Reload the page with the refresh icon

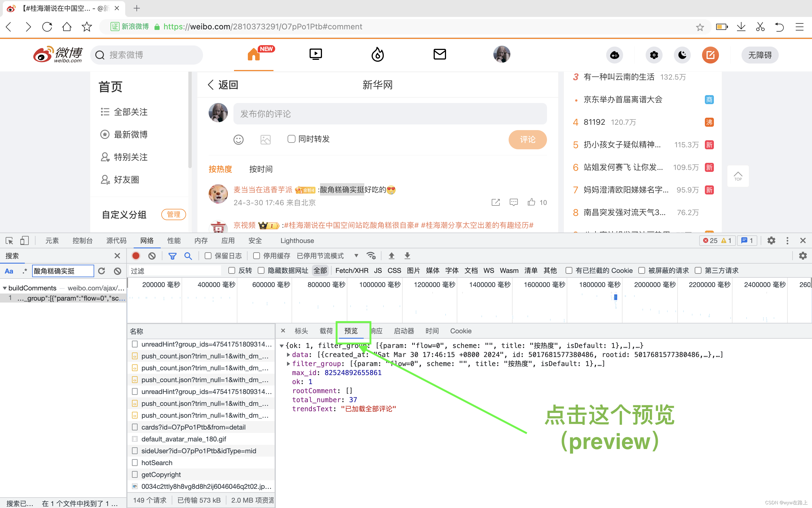click(47, 27)
